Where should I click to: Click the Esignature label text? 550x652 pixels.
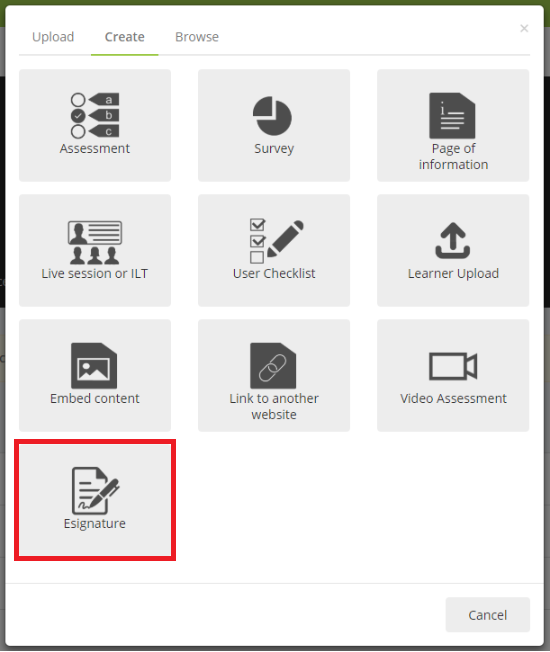(95, 524)
